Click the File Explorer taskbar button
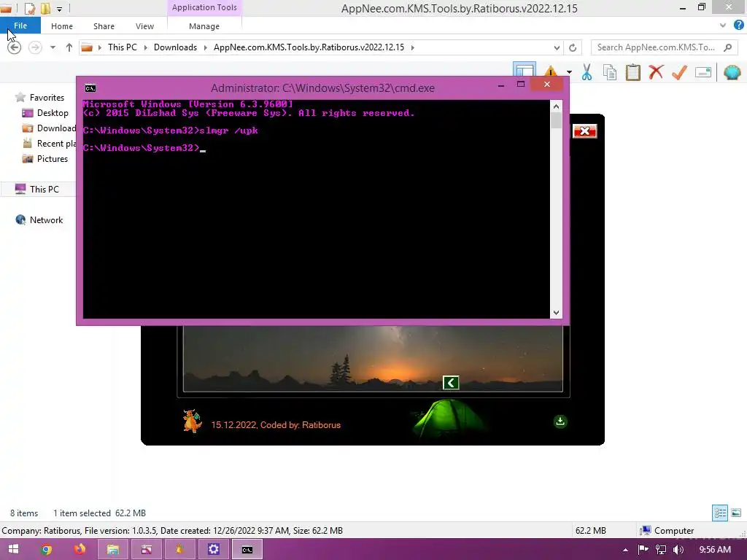Image resolution: width=747 pixels, height=560 pixels. tap(113, 550)
